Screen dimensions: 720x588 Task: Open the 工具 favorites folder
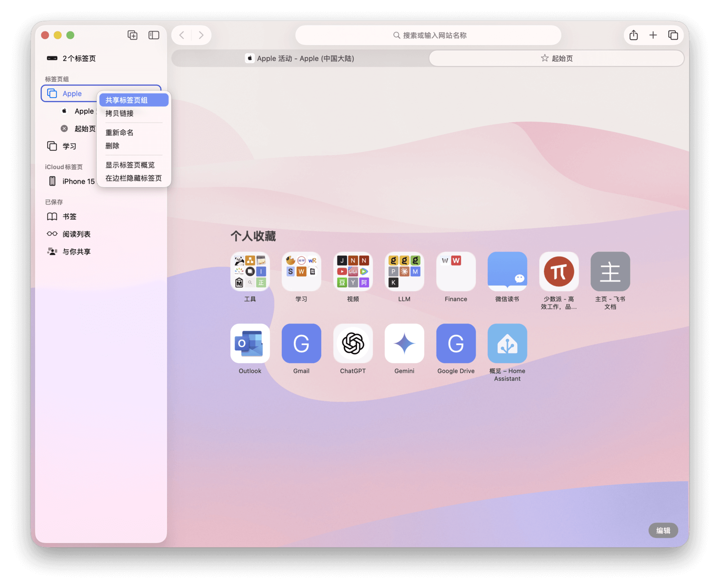pos(250,272)
